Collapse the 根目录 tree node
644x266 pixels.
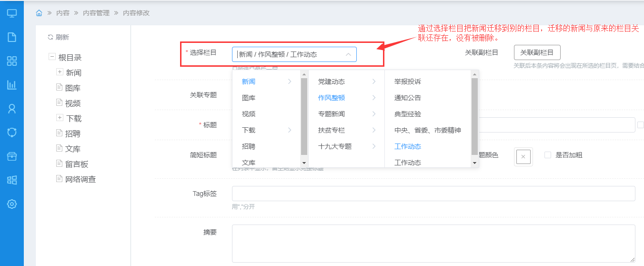click(x=52, y=57)
